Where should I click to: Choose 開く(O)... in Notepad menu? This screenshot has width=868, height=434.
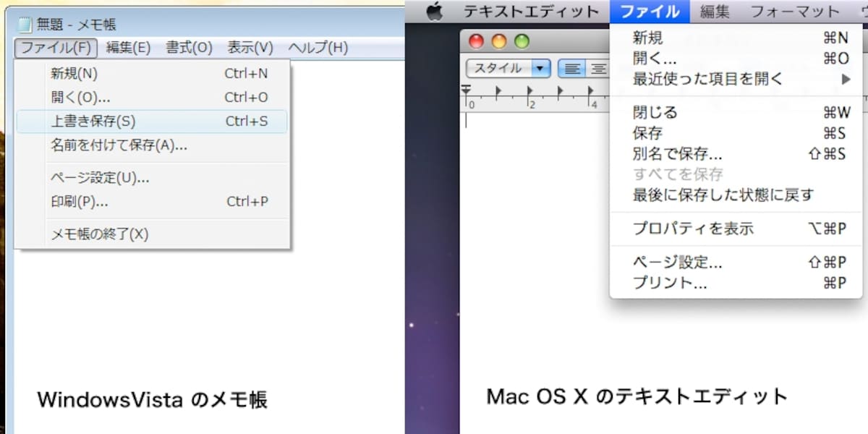(x=152, y=97)
